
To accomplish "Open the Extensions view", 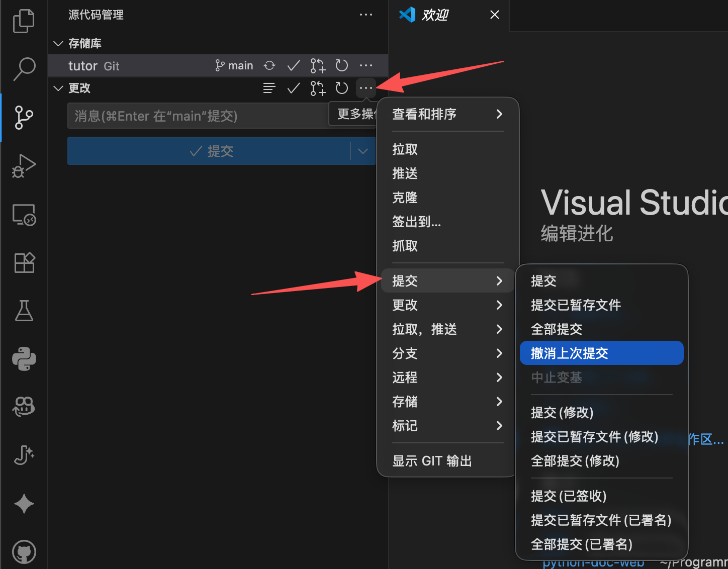I will pyautogui.click(x=24, y=262).
